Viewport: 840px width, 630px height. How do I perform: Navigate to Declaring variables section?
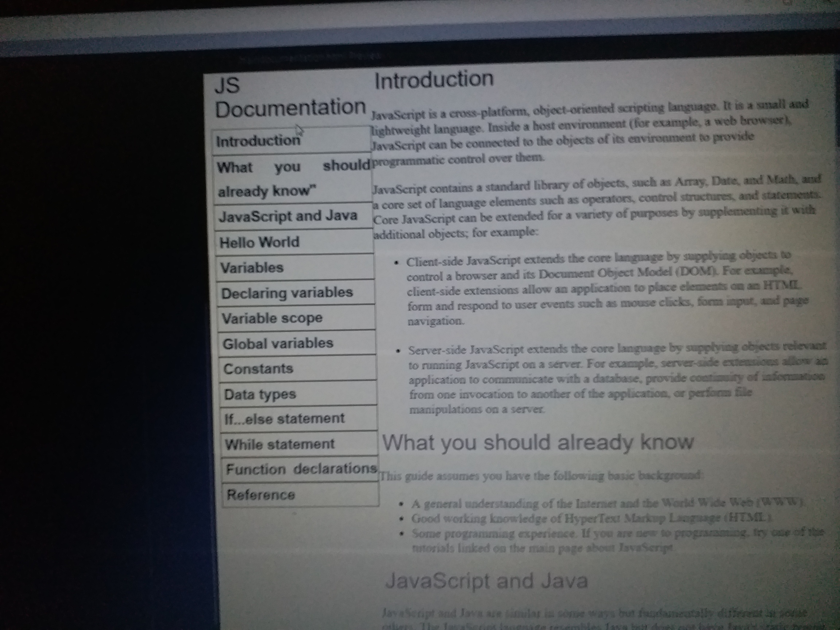287,293
